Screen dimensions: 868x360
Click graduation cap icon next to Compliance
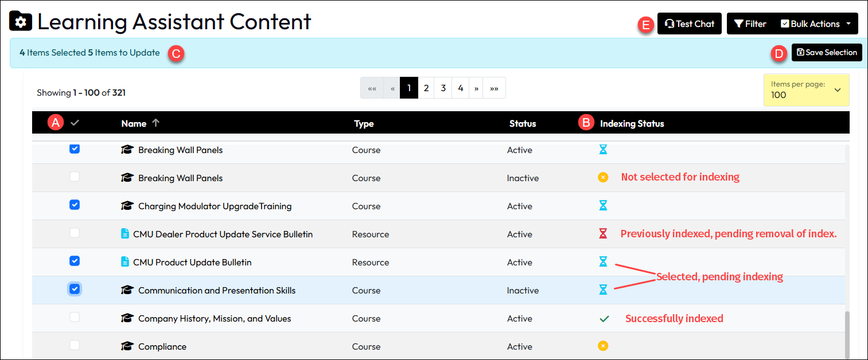tap(127, 346)
